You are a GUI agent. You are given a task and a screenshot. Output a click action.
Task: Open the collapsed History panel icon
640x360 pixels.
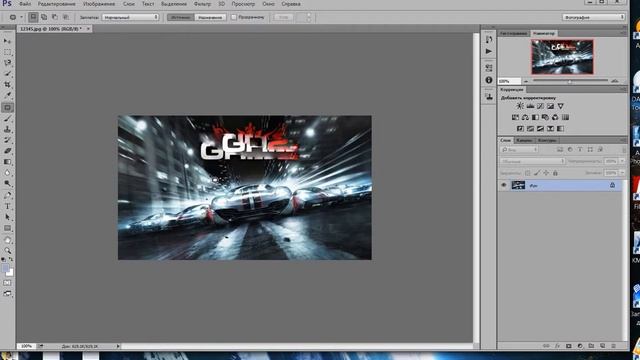tap(489, 39)
